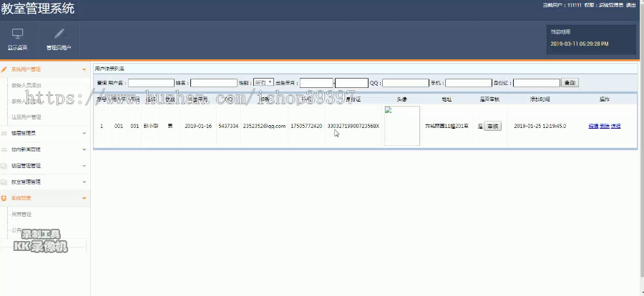Screen dimensions: 644x296
Task: Focus the 身份证 search field
Action: point(537,83)
